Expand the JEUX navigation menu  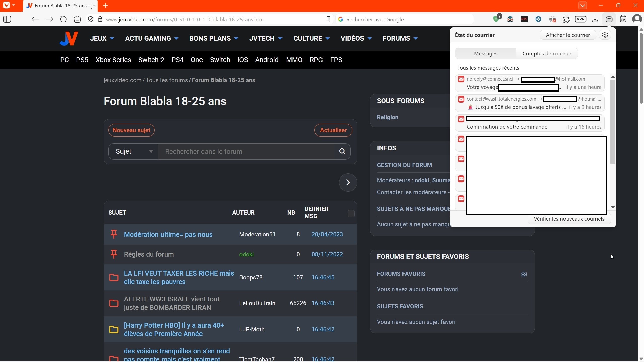coord(102,38)
